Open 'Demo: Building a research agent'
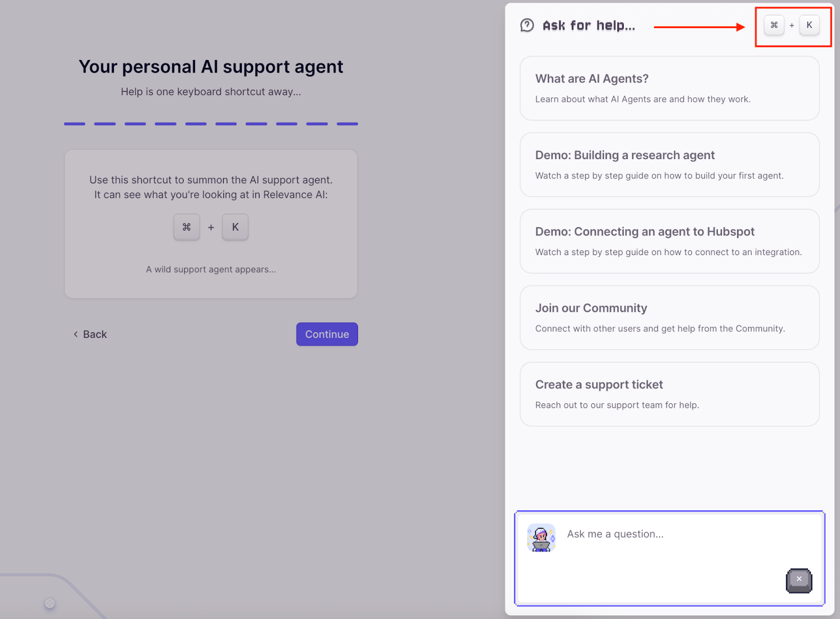Image resolution: width=840 pixels, height=619 pixels. (x=669, y=164)
